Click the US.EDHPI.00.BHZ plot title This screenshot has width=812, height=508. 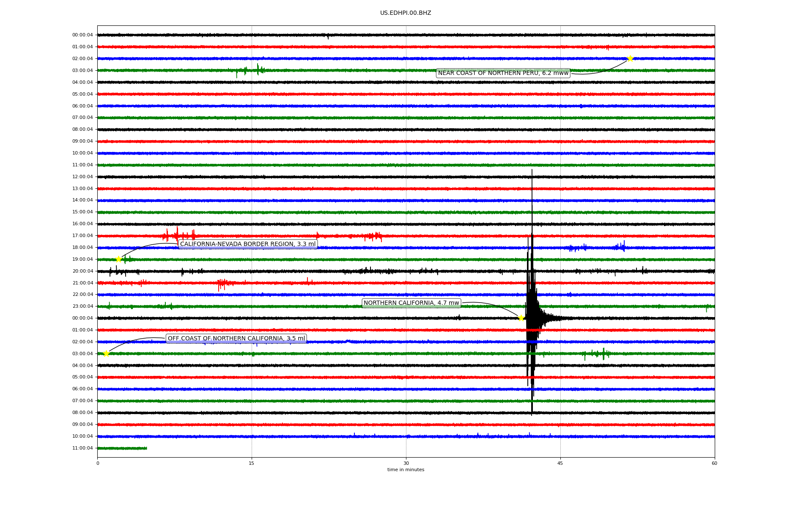406,13
